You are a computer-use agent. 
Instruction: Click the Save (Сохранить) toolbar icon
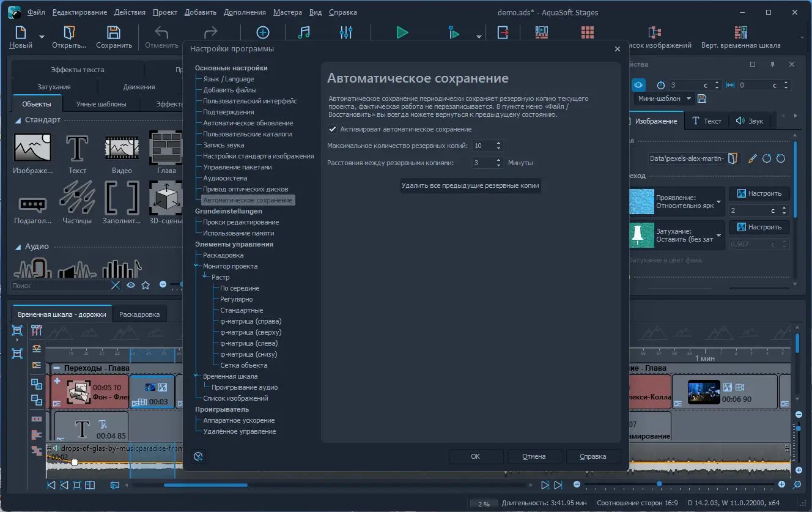[x=114, y=33]
